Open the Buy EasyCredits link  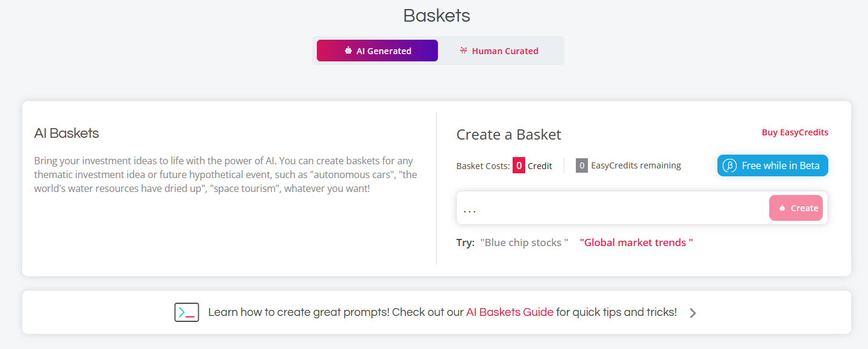795,132
